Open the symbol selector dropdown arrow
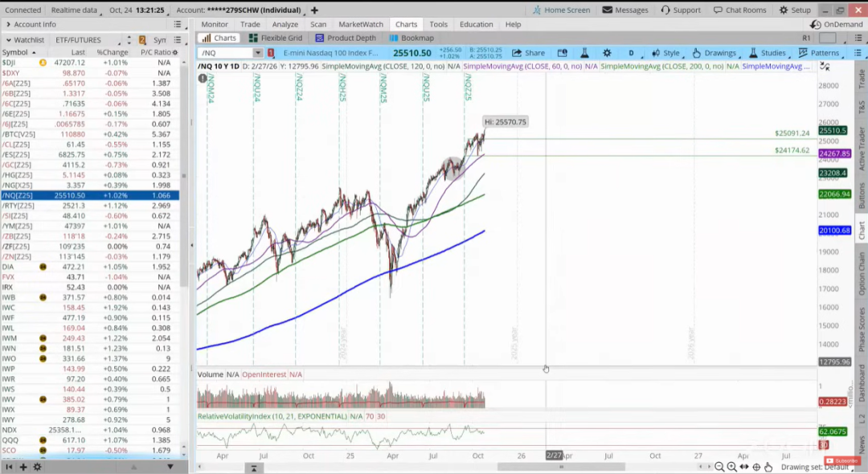 tap(257, 52)
